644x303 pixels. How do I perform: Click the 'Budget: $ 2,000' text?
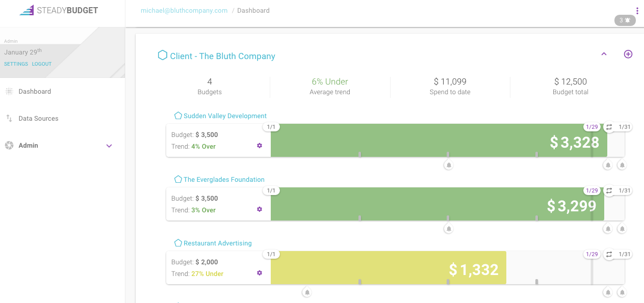click(195, 262)
